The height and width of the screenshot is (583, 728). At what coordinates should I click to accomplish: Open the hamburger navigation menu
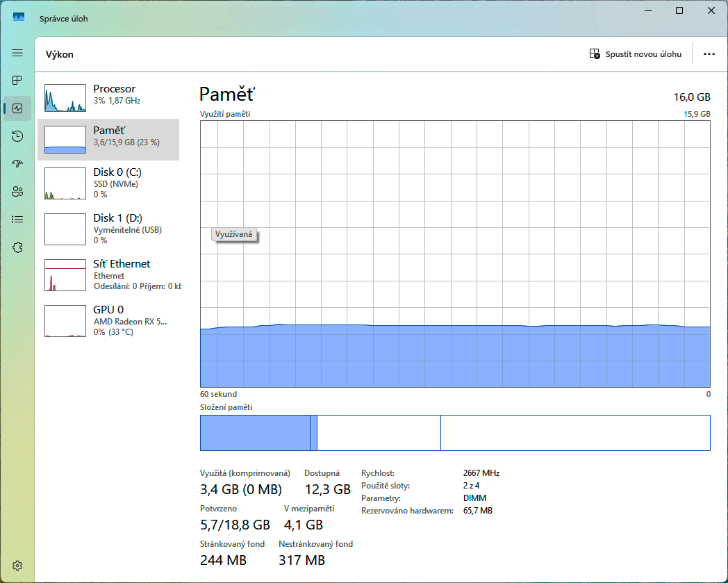pyautogui.click(x=17, y=53)
